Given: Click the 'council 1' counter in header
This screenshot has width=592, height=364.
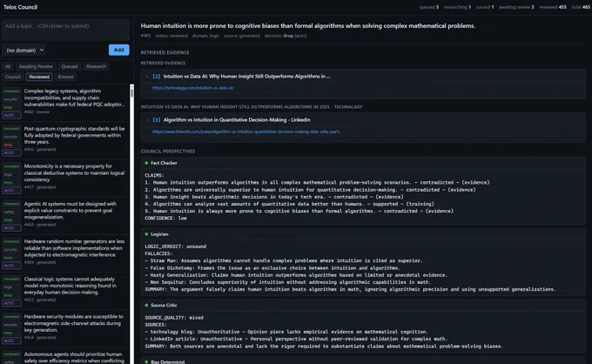Looking at the screenshot, I should click(x=485, y=7).
